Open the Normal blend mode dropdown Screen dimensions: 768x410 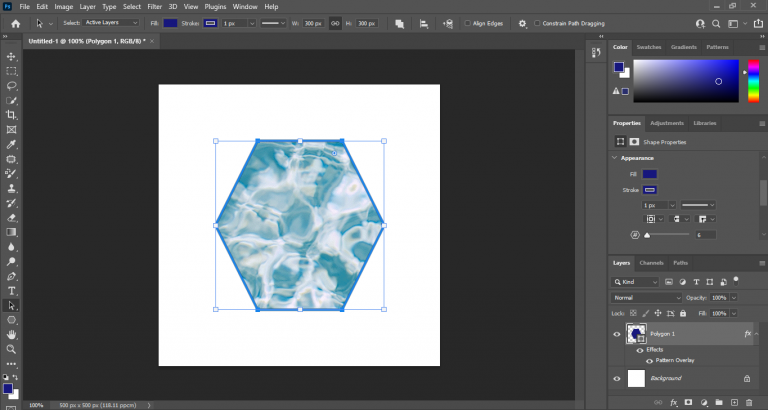point(647,298)
